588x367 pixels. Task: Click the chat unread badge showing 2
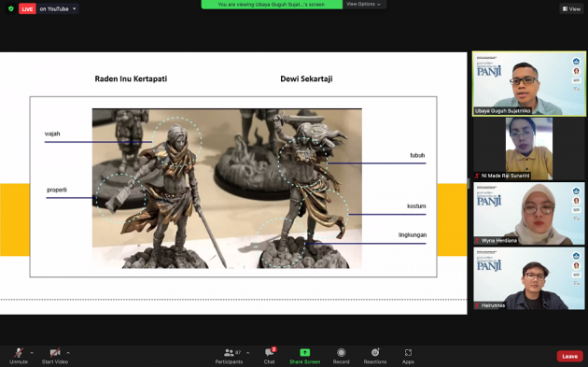pyautogui.click(x=273, y=349)
